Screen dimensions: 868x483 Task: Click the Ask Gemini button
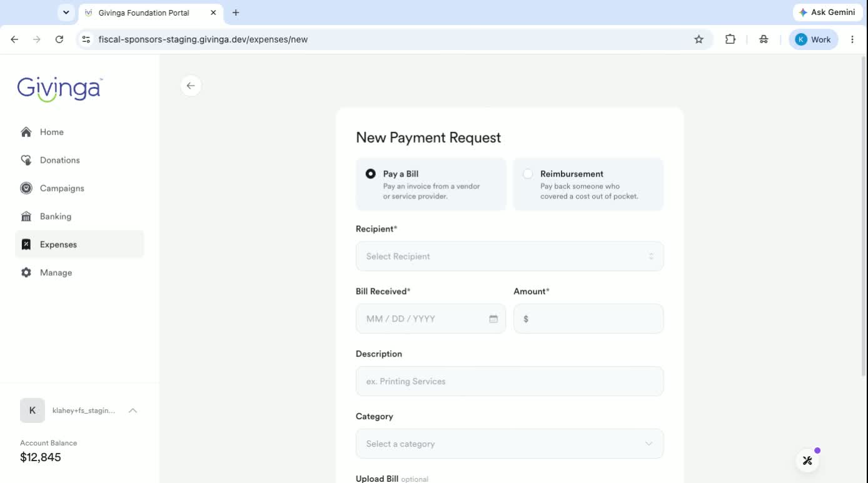pos(827,13)
